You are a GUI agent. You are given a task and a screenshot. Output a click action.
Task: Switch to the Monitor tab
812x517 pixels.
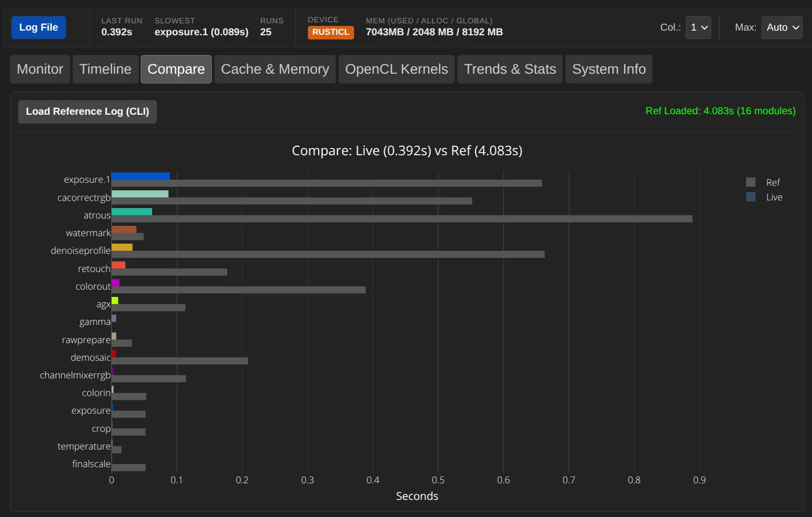(40, 70)
